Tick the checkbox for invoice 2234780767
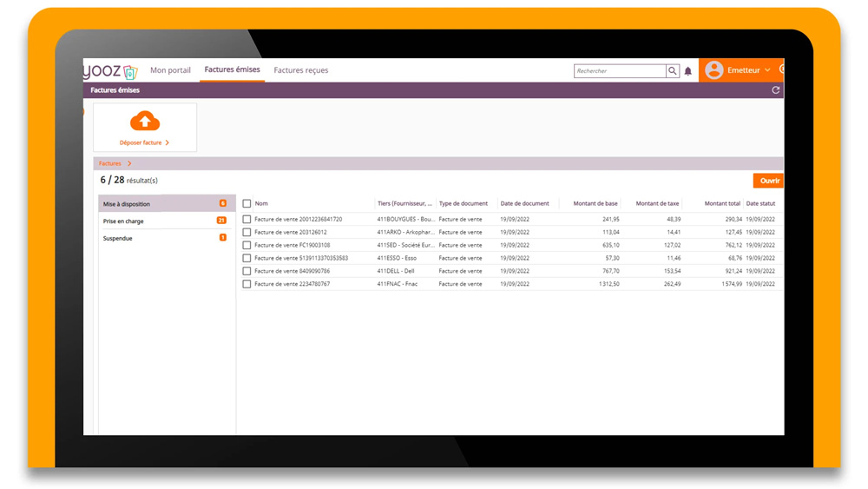868x489 pixels. [247, 284]
